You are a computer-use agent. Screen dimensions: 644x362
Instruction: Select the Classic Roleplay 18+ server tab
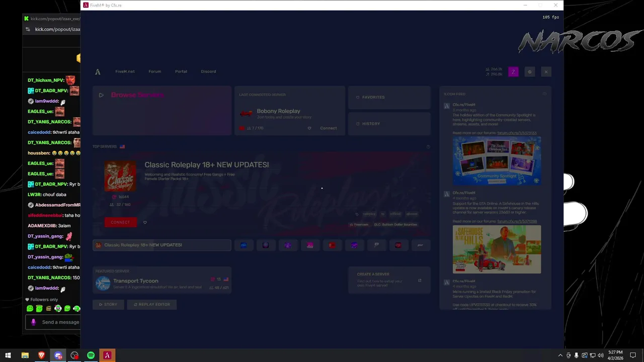[x=162, y=245]
